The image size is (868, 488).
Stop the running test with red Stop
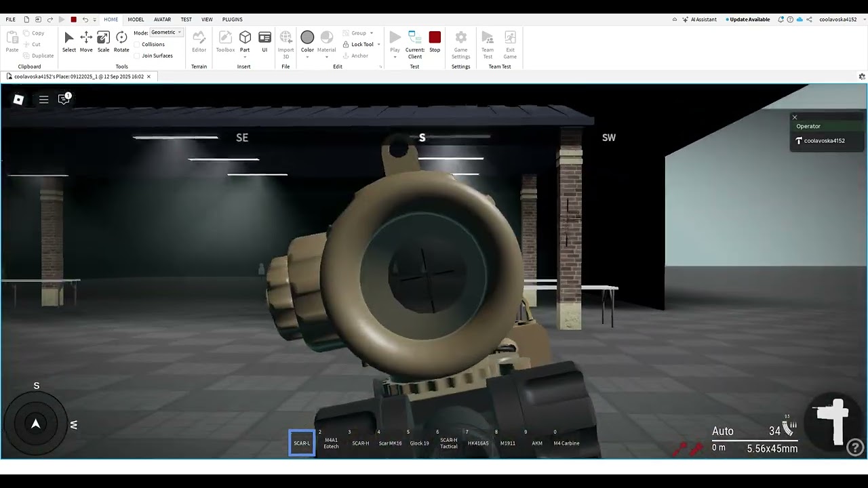[435, 42]
